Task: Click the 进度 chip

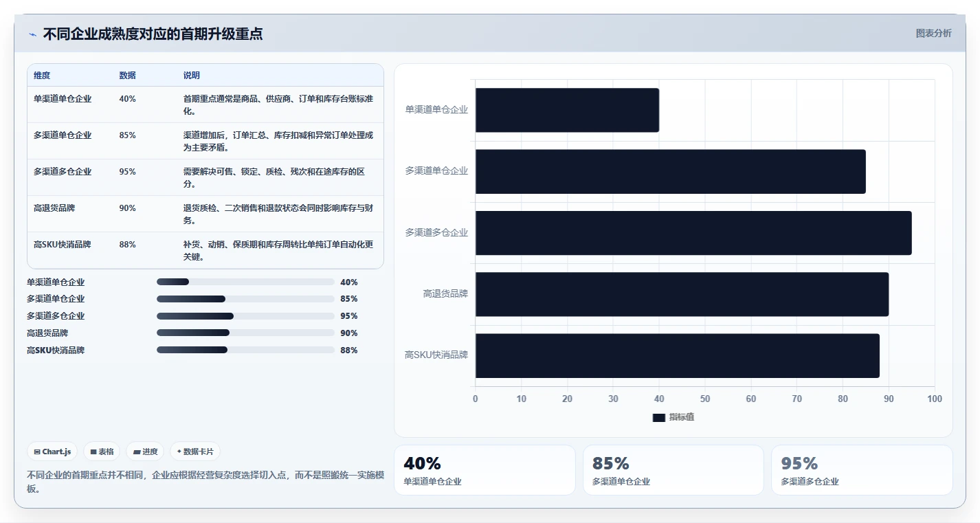Action: pyautogui.click(x=145, y=452)
